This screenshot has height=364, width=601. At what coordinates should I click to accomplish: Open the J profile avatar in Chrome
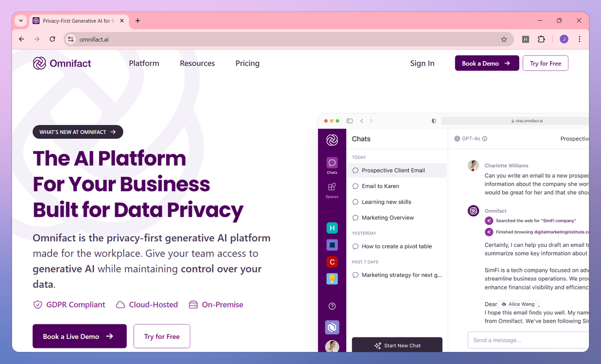pos(564,39)
